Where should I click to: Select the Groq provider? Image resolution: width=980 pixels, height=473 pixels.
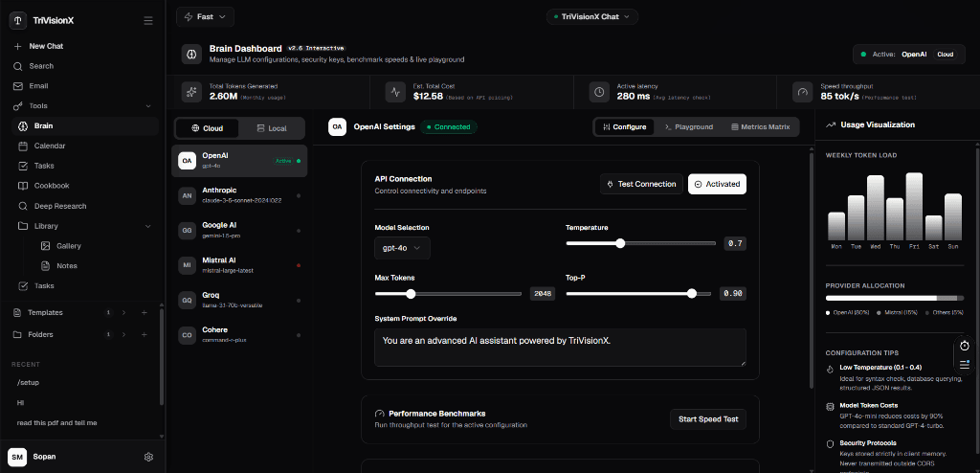click(239, 301)
